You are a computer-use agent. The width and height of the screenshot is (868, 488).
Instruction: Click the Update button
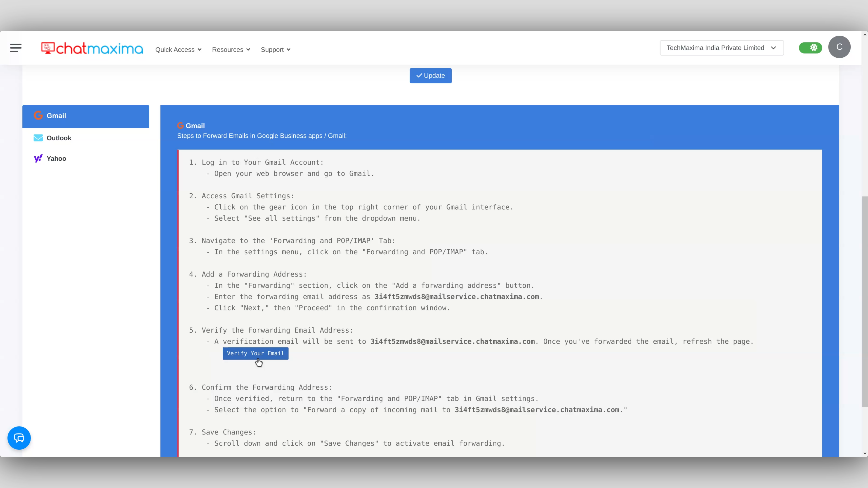pyautogui.click(x=430, y=75)
